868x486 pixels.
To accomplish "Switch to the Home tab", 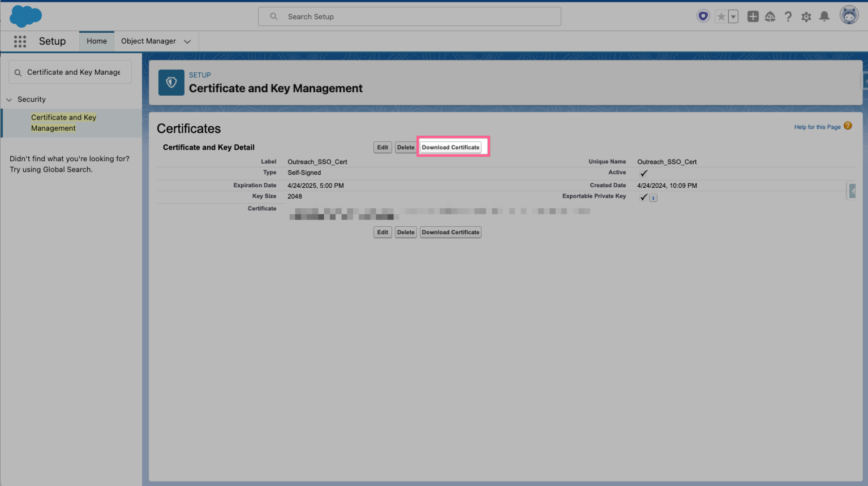I will pos(96,41).
